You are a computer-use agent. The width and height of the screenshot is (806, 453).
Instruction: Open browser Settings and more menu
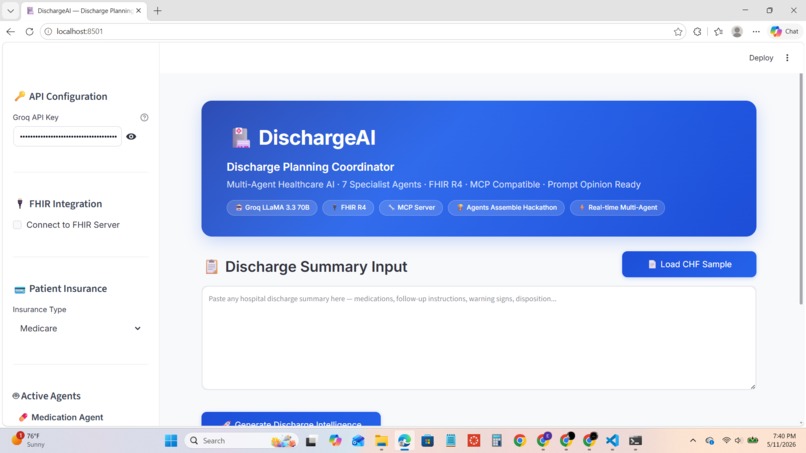(x=756, y=32)
